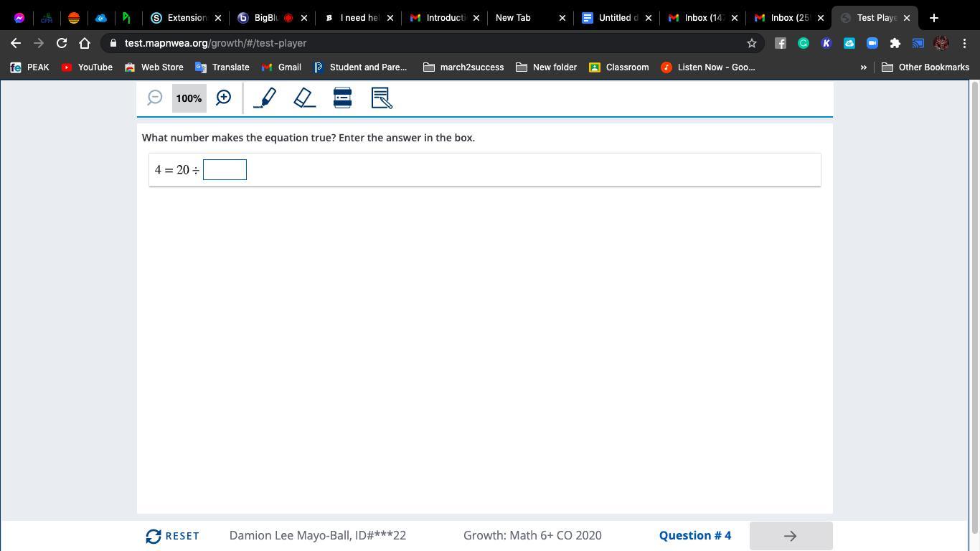The width and height of the screenshot is (980, 551).
Task: Close the Inbox (25 tab
Action: pyautogui.click(x=821, y=18)
